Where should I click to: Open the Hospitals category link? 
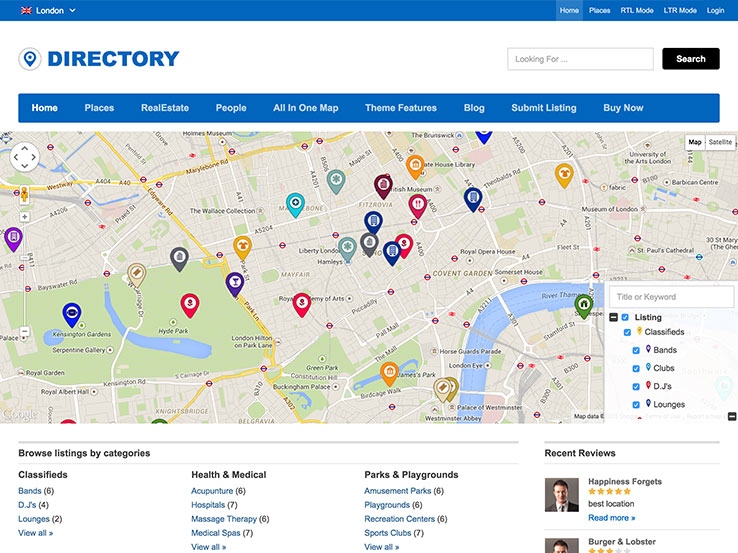tap(208, 505)
